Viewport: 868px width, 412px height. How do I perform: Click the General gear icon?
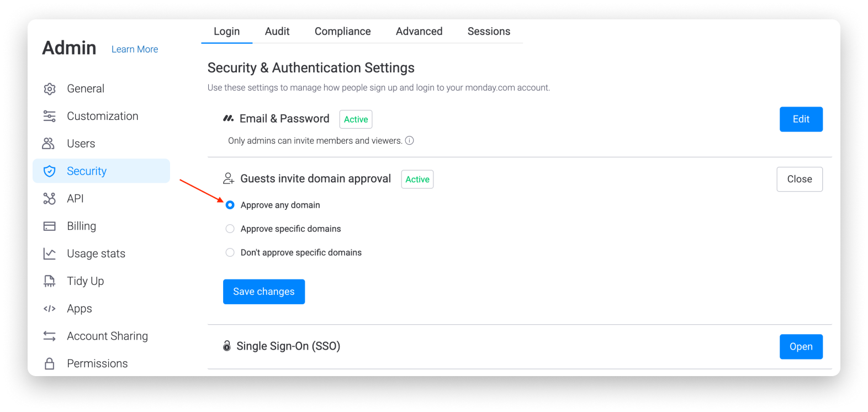tap(50, 88)
